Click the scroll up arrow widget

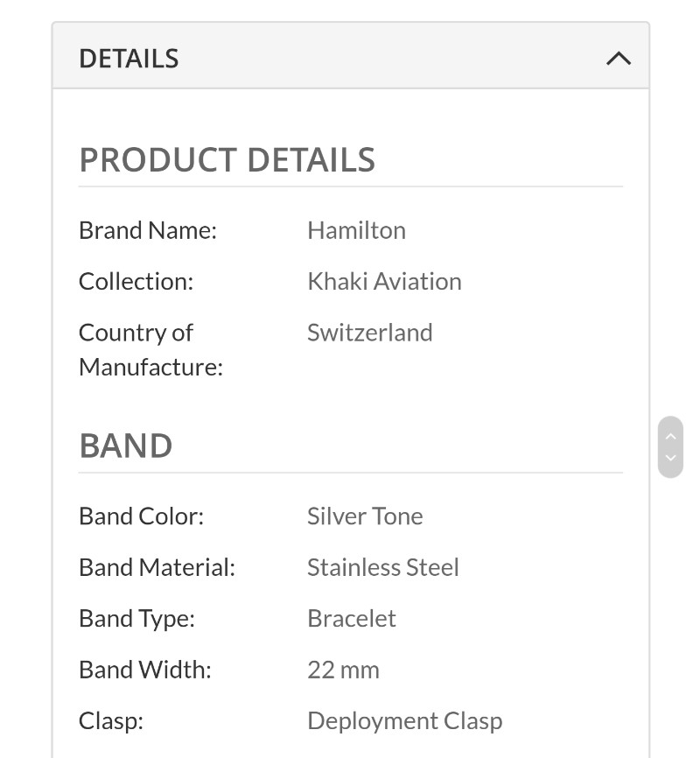click(x=670, y=437)
